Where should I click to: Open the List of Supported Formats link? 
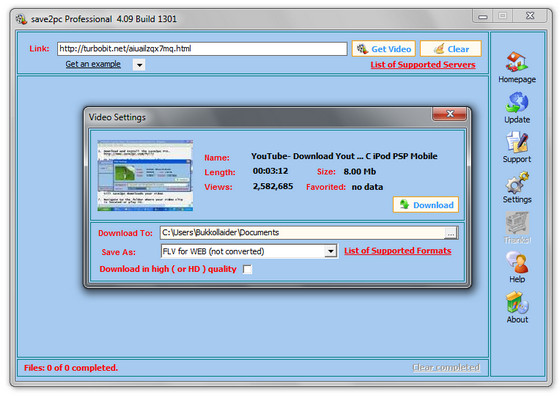tap(398, 251)
